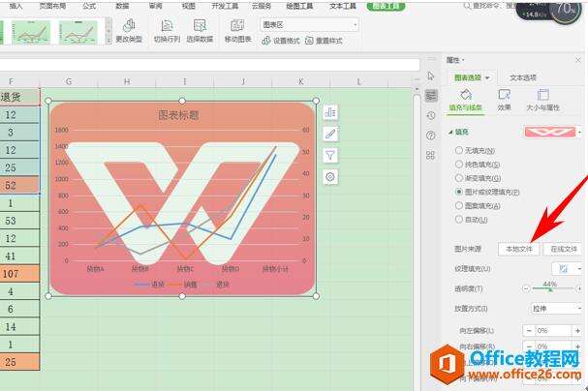This screenshot has width=588, height=391.
Task: Open the 绘图工具 (Drawing Tools) tab
Action: point(299,6)
